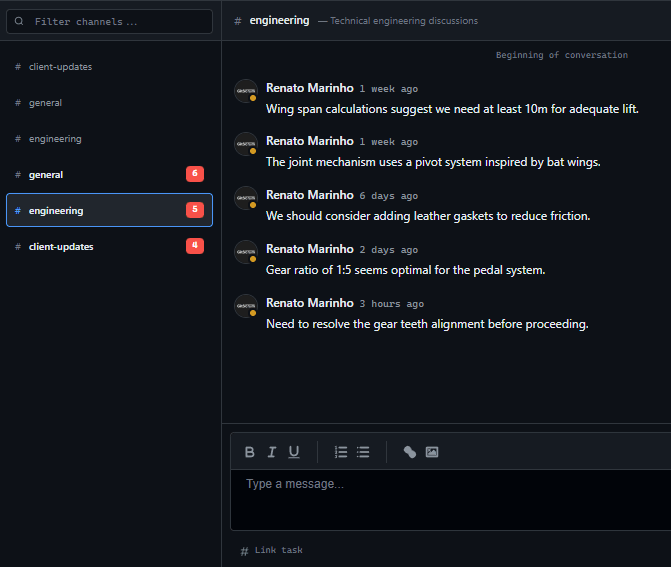Click the hash icon in the channel header
This screenshot has height=567, width=671.
[238, 21]
